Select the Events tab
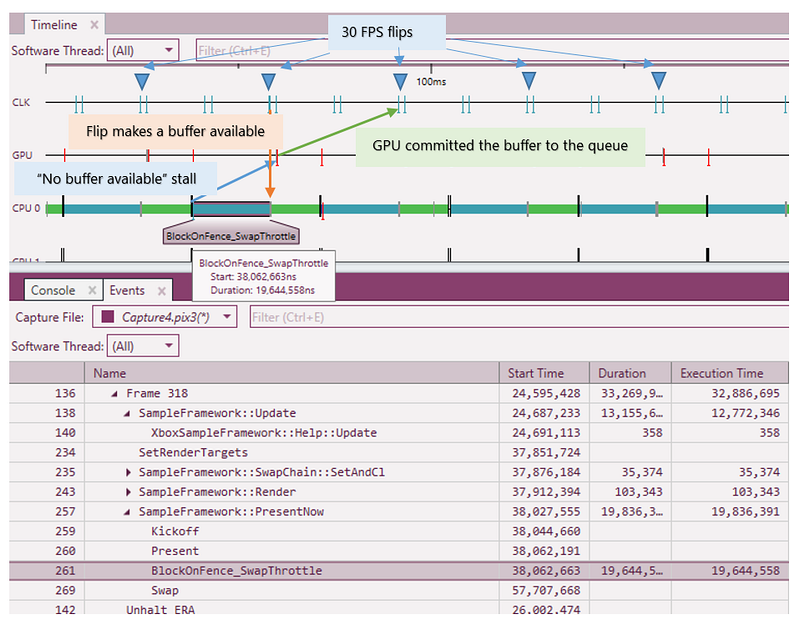The width and height of the screenshot is (800, 625). [127, 290]
